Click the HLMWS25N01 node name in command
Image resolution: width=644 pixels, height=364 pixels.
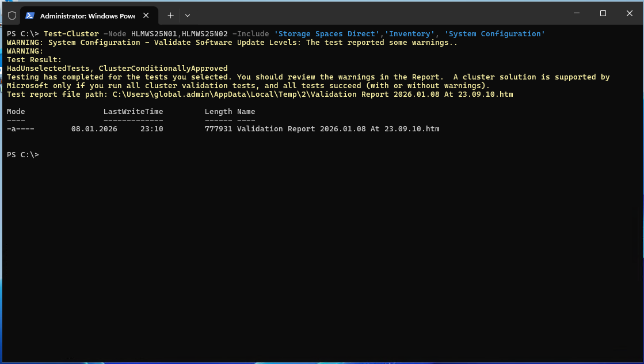[154, 34]
